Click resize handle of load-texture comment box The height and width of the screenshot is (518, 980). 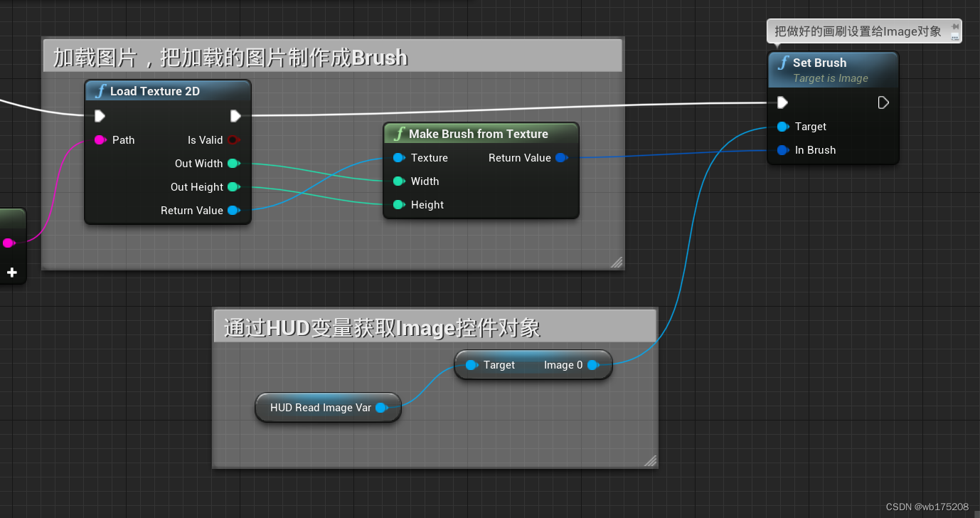(x=617, y=263)
